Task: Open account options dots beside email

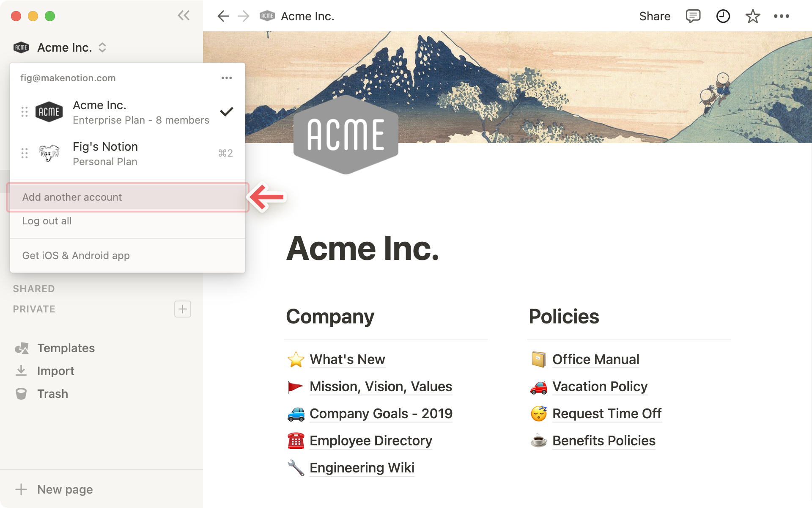Action: click(x=227, y=78)
